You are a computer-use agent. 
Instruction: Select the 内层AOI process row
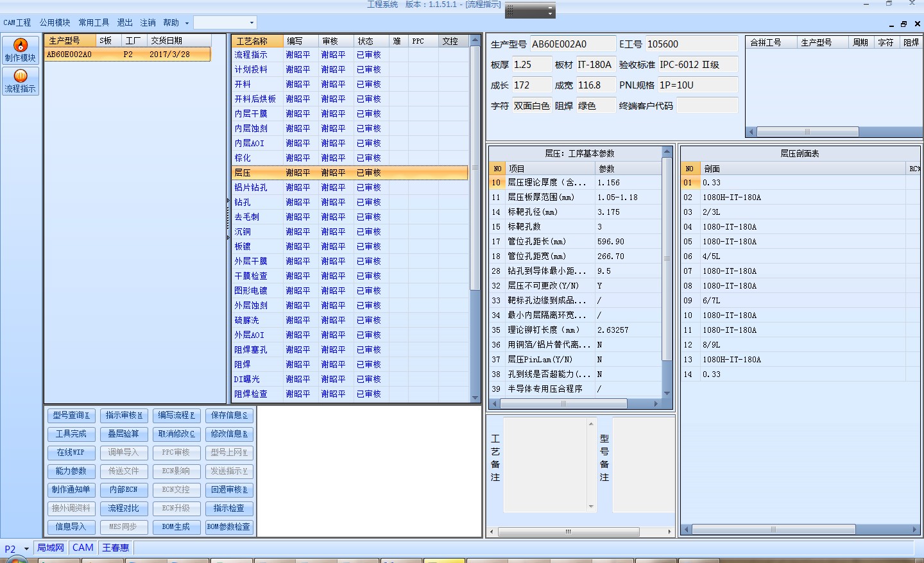pyautogui.click(x=350, y=144)
